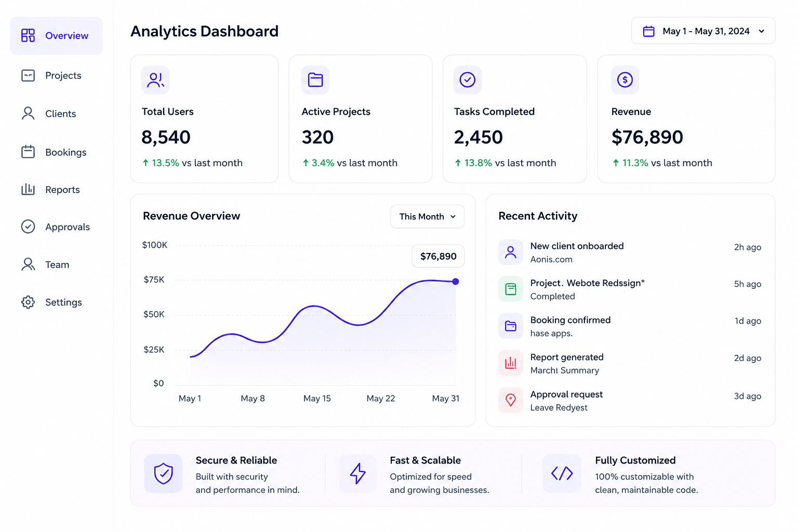The image size is (798, 532).
Task: Click the 3.4% vs last month text
Action: (350, 163)
